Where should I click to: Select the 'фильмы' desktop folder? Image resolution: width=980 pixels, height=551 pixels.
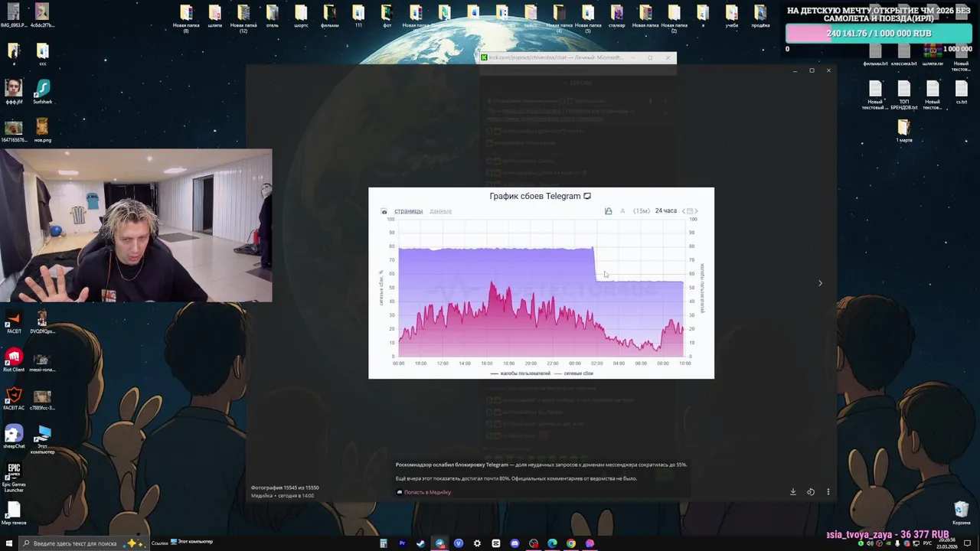[x=329, y=16]
